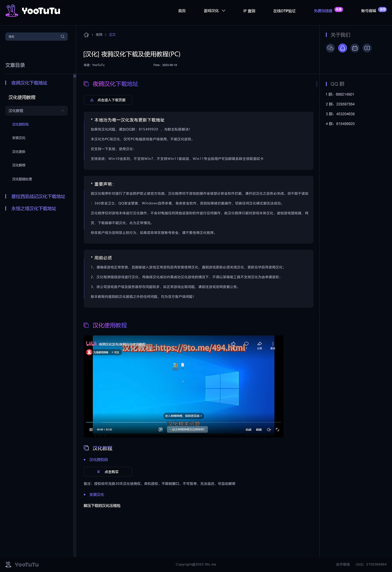392x572 pixels.
Task: Click the 免费 badge on 免费加速器
Action: [x=338, y=9]
